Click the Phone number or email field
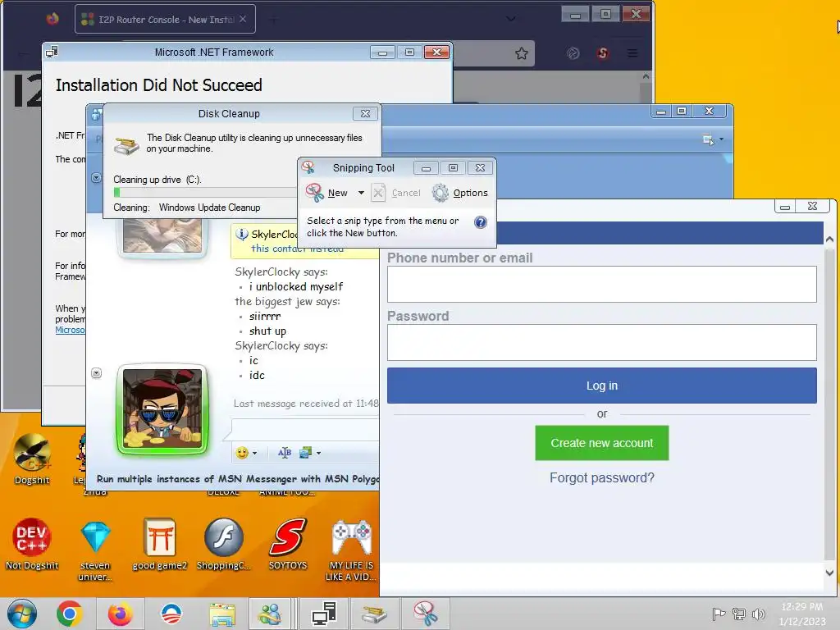840x630 pixels. pyautogui.click(x=601, y=284)
